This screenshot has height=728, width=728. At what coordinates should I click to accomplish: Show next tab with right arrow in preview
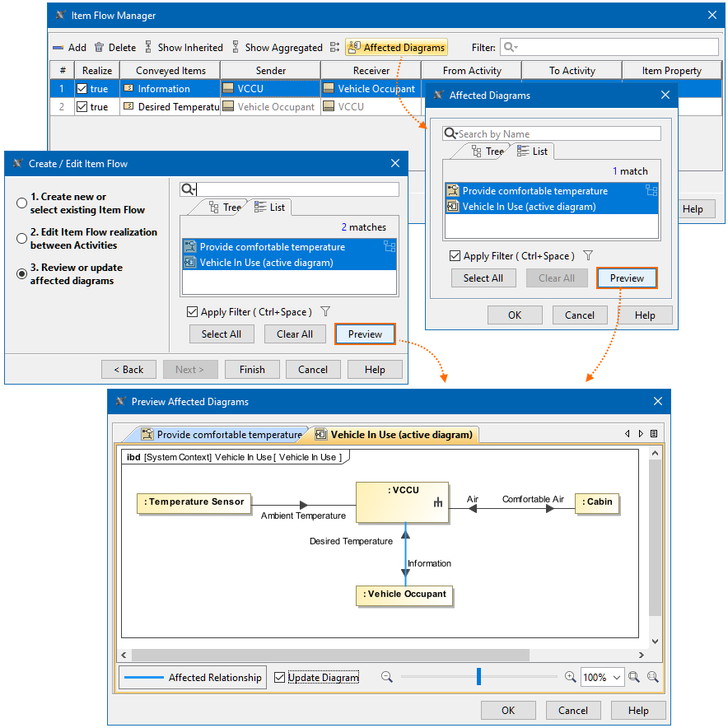[x=641, y=434]
